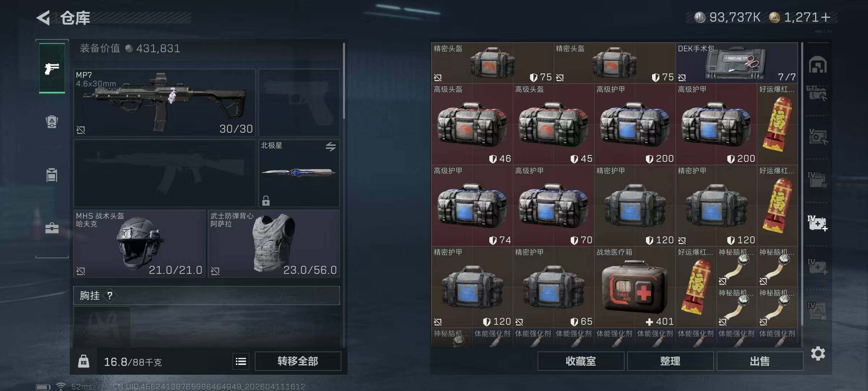
Task: Select the medical kit IV category icon with plus
Action: coord(818,223)
